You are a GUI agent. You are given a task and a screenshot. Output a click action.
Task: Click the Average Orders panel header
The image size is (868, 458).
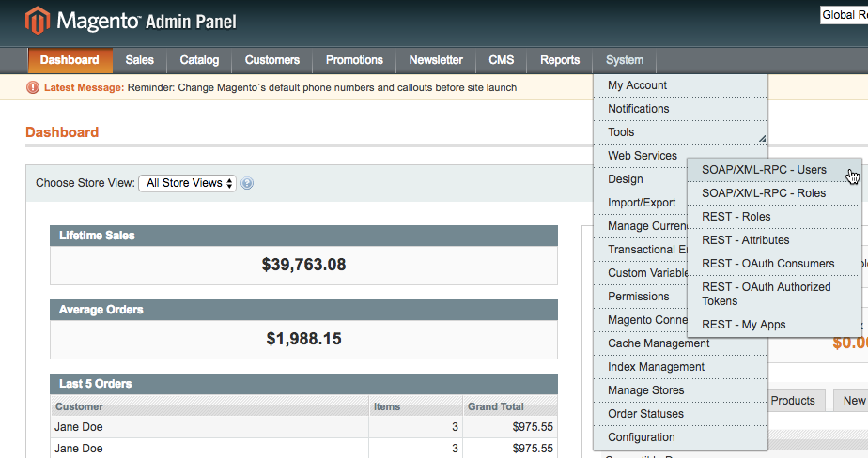304,310
